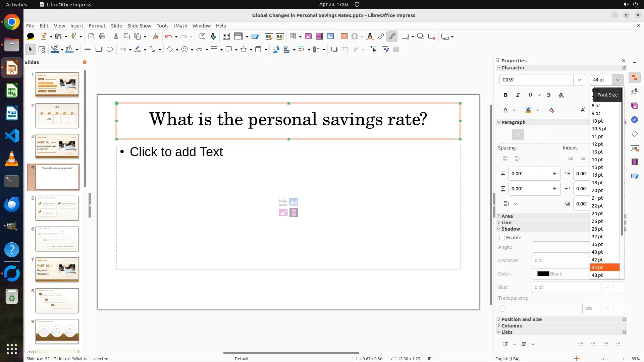Insert a Text Box from toolbar
644x362 pixels.
tap(344, 37)
